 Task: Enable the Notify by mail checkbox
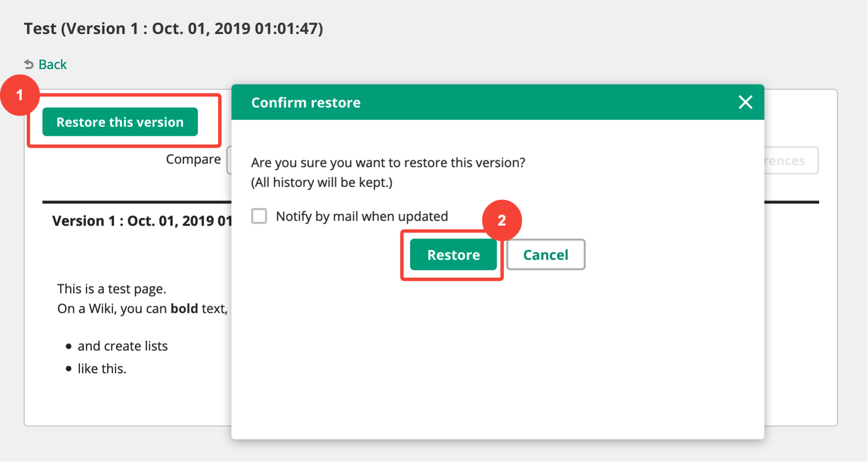pyautogui.click(x=259, y=216)
